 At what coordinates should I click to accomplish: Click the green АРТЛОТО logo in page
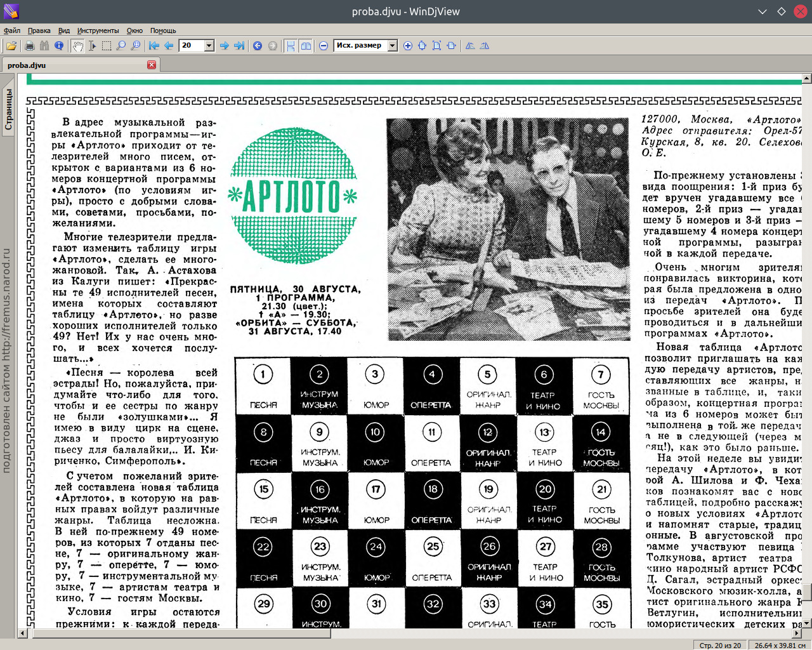coord(292,196)
